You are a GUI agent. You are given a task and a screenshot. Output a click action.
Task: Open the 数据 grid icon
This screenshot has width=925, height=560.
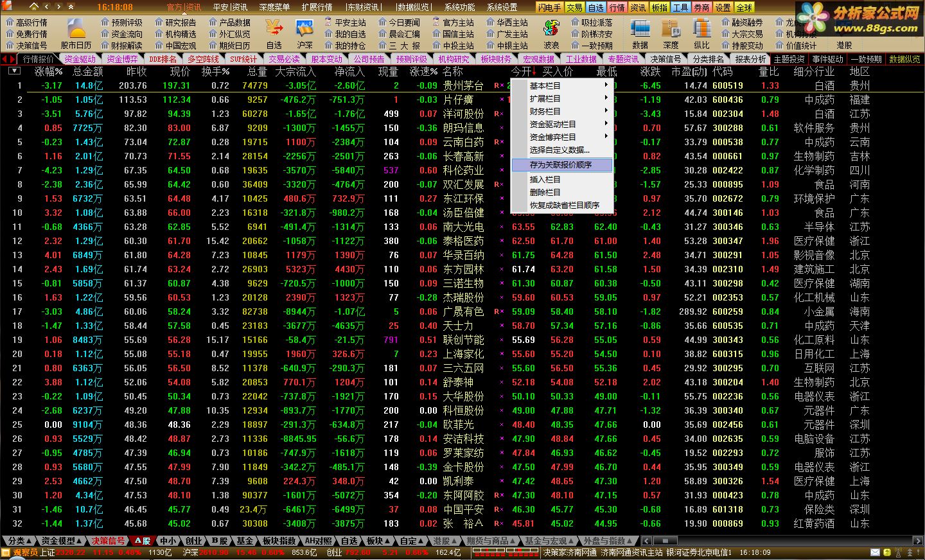pos(640,28)
